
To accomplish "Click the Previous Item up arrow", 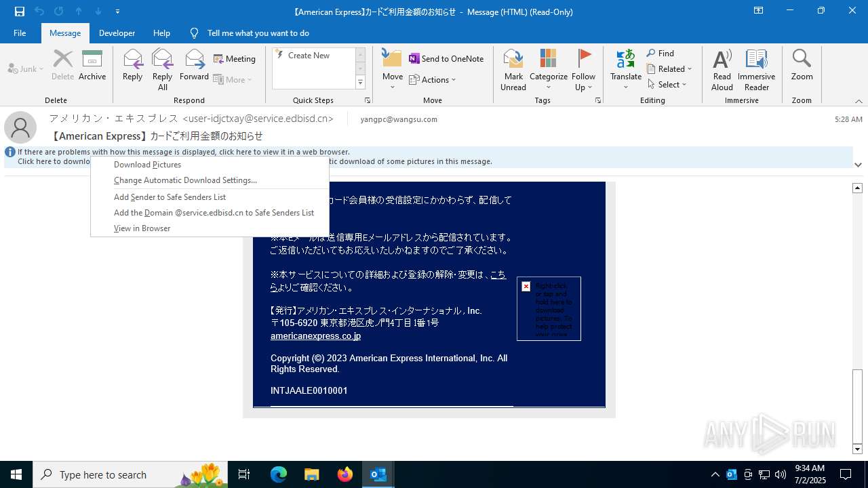I will coord(79,12).
